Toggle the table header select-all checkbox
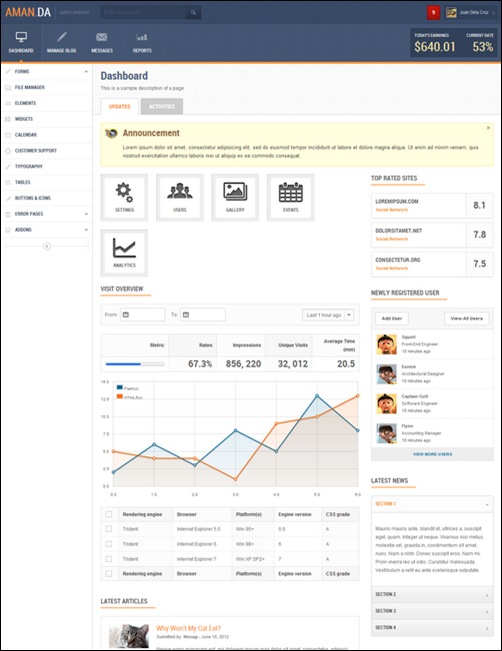The width and height of the screenshot is (502, 651). (x=109, y=514)
